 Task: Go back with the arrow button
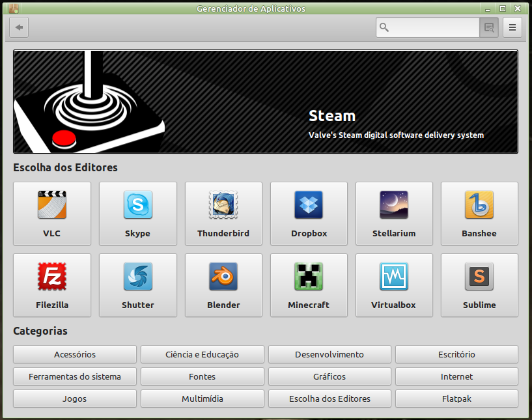19,27
